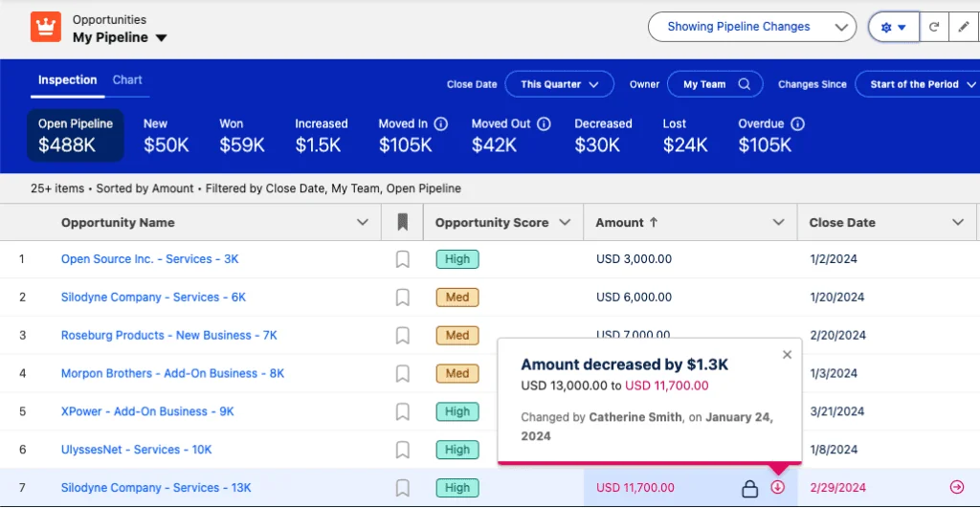This screenshot has height=508, width=980.
Task: Open Morpon Brothers - Add-On Business - 8K link
Action: pyautogui.click(x=172, y=374)
